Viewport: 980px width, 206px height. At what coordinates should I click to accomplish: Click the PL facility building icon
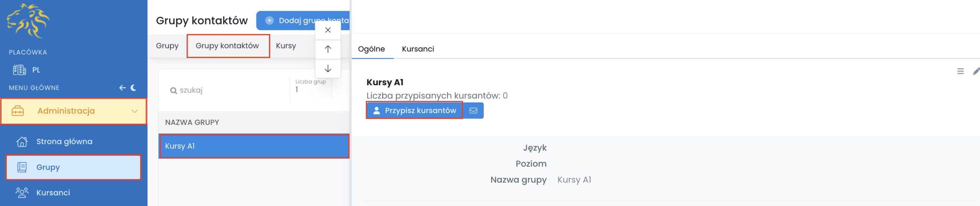[20, 70]
